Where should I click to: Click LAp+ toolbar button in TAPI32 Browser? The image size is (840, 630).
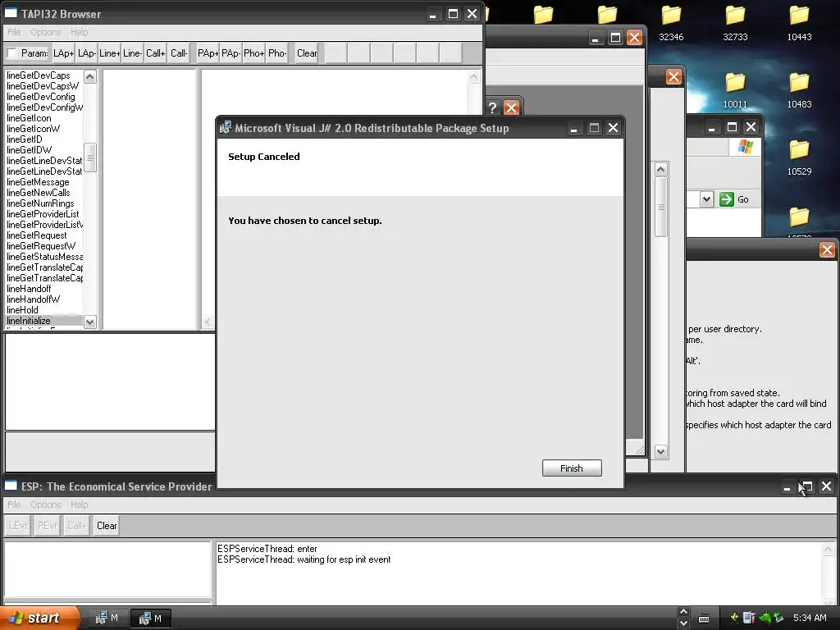click(62, 53)
